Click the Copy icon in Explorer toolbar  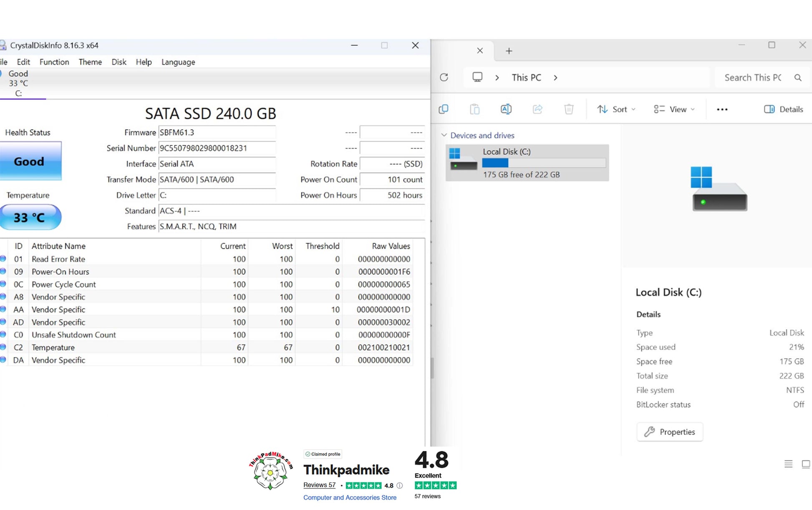[x=444, y=109]
